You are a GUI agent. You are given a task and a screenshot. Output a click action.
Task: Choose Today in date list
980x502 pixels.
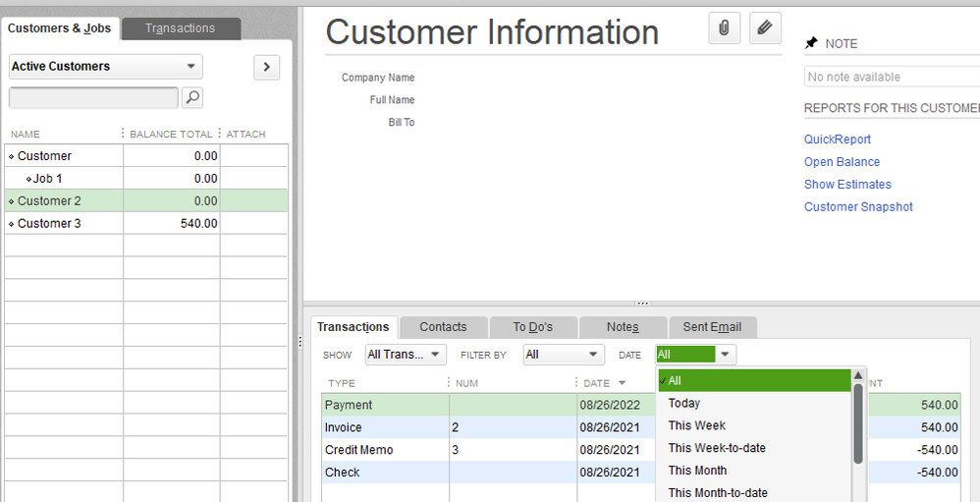754,403
